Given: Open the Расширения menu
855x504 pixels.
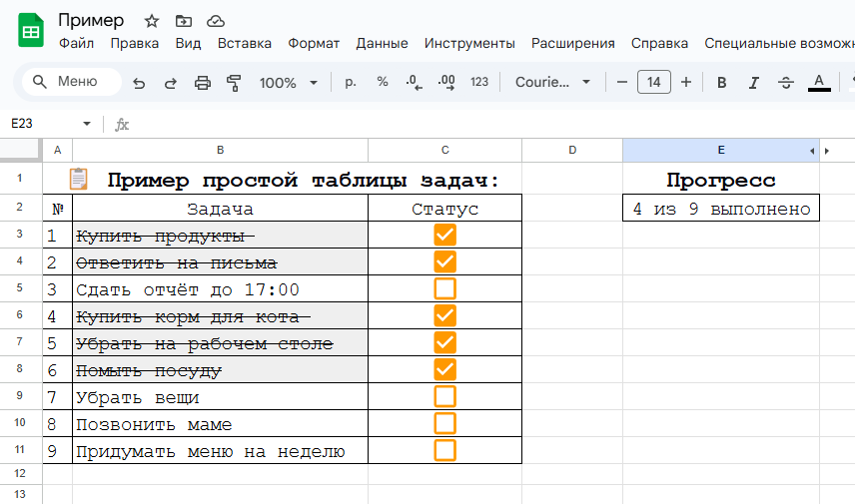Looking at the screenshot, I should pyautogui.click(x=573, y=43).
